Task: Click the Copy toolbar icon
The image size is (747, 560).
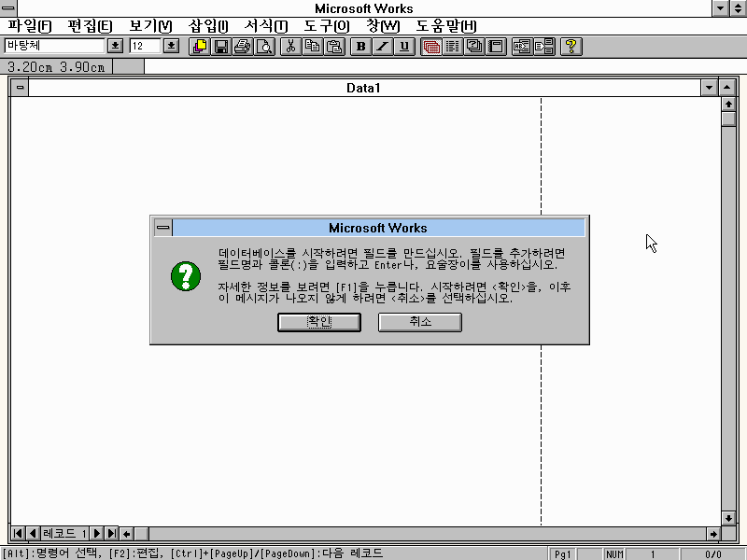Action: [313, 46]
